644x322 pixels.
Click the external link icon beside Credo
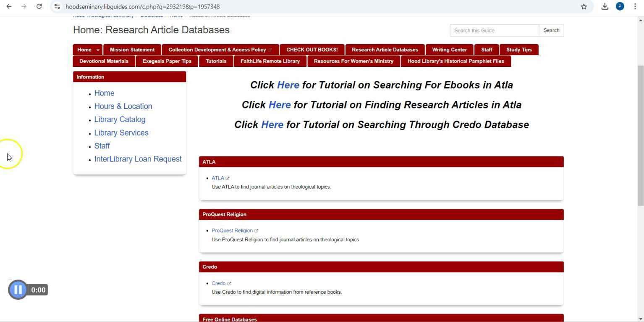pos(229,283)
